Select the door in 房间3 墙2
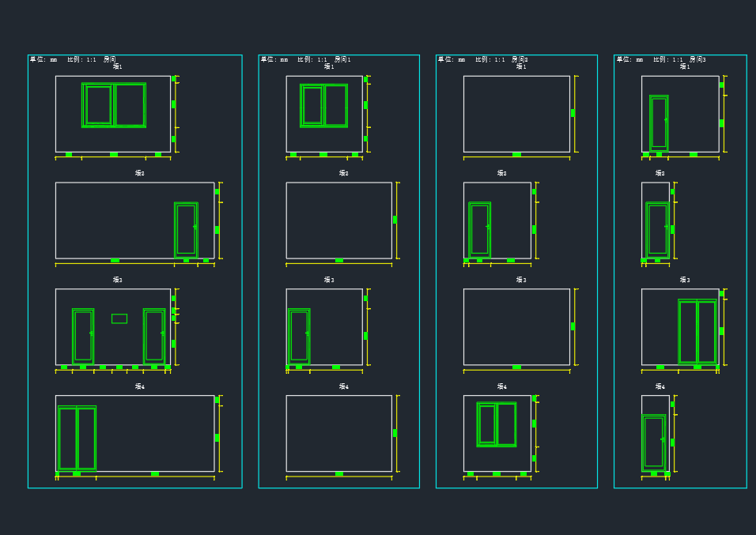 657,229
